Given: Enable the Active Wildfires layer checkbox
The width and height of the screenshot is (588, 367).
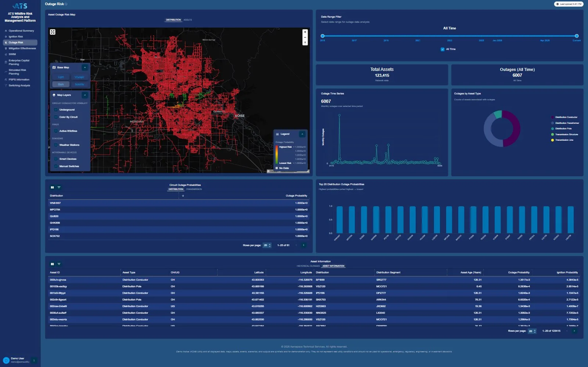Looking at the screenshot, I should 56,131.
